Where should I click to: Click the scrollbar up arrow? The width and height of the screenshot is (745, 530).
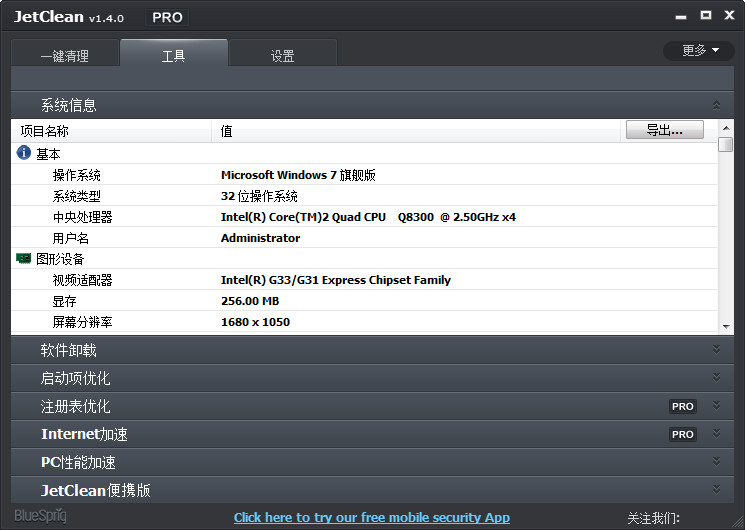[x=726, y=128]
